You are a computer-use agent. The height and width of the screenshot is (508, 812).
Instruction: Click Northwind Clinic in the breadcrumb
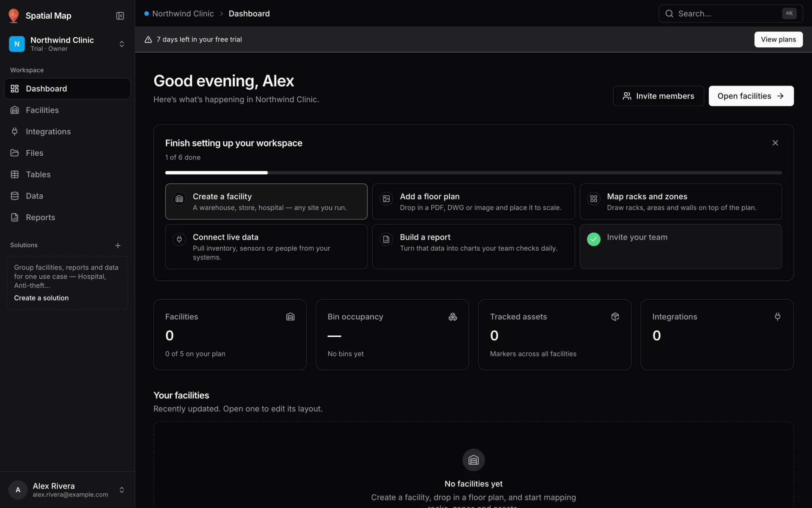[183, 14]
